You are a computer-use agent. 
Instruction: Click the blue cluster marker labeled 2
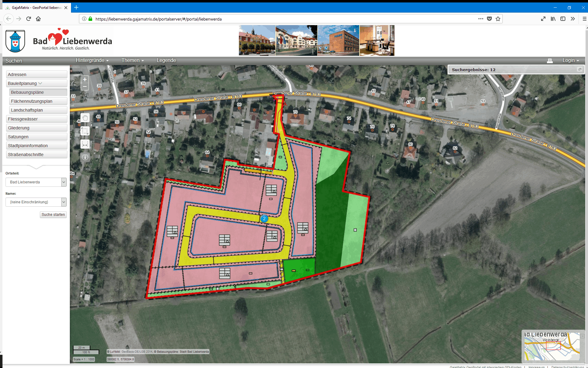(264, 219)
